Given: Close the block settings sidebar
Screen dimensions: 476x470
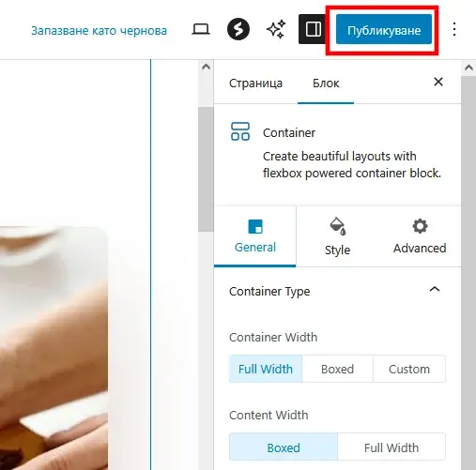Looking at the screenshot, I should point(438,82).
